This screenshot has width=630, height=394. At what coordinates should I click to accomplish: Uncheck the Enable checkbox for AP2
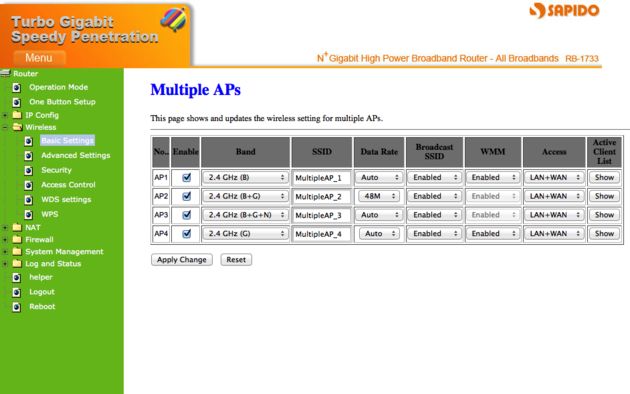click(x=186, y=196)
